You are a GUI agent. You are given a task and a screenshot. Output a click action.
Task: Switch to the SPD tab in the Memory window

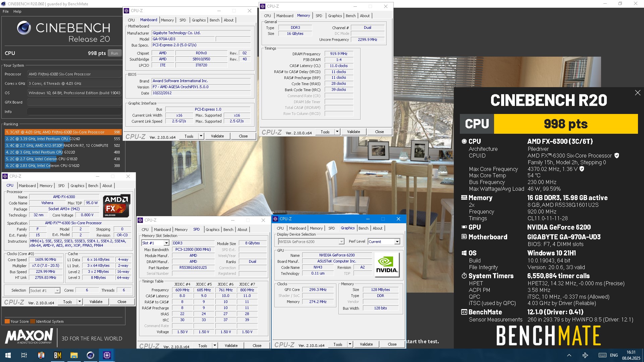319,16
